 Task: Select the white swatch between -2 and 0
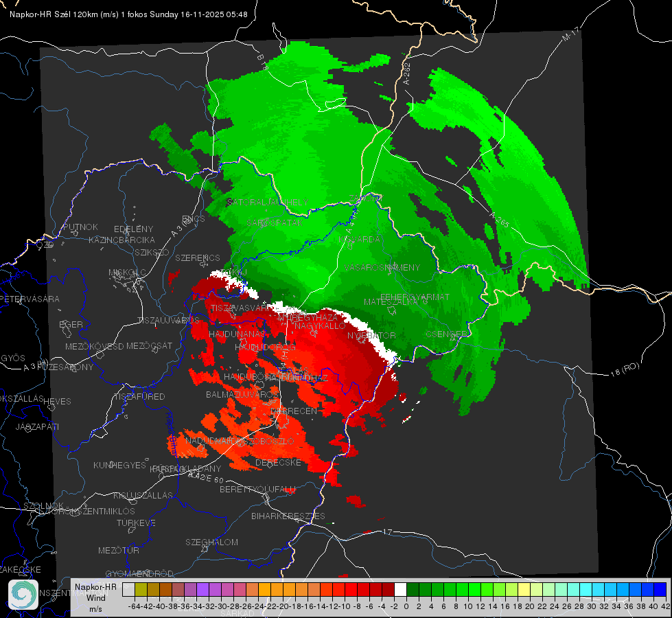pos(400,589)
